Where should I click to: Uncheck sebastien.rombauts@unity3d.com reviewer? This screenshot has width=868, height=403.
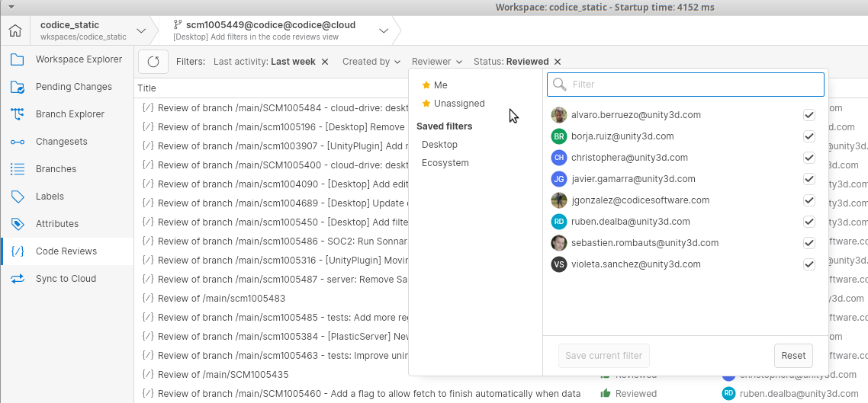coord(809,243)
